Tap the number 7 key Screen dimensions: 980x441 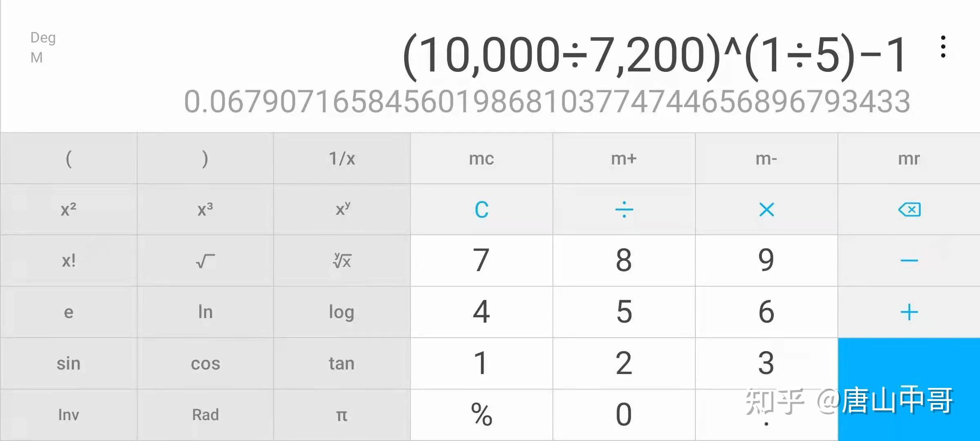pos(481,261)
